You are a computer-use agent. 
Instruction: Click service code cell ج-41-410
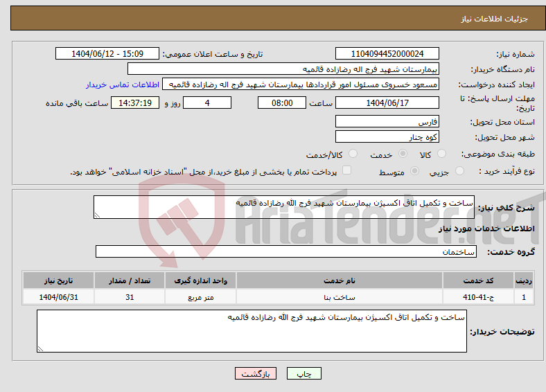click(479, 297)
